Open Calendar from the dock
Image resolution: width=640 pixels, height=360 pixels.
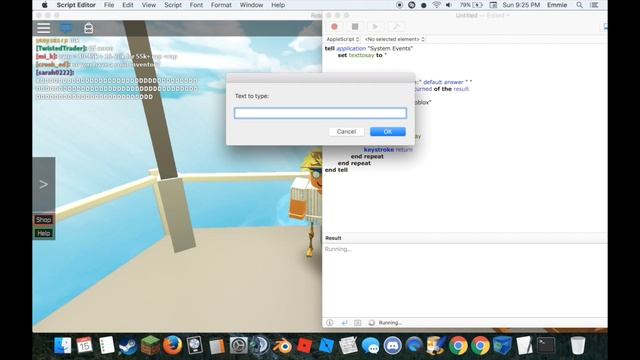(x=84, y=345)
